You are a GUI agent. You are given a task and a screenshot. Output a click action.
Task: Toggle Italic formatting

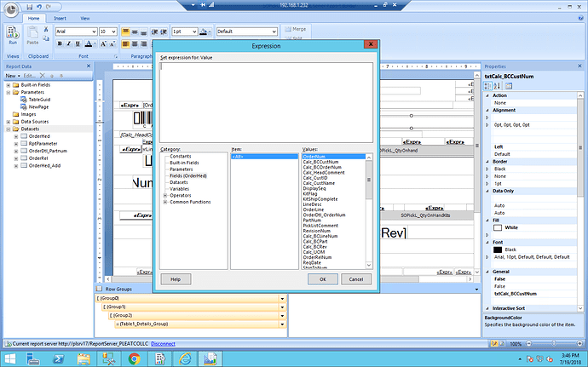click(69, 44)
